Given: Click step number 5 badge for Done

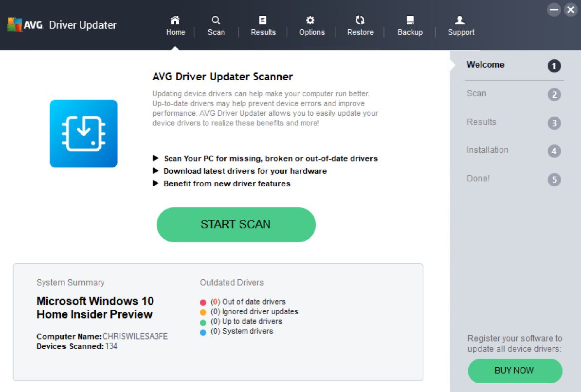Looking at the screenshot, I should click(554, 179).
